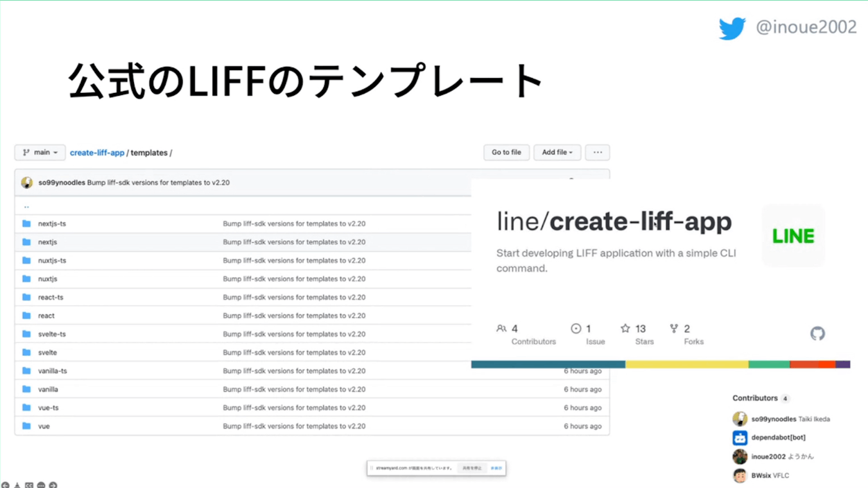Click the vanilla folder icon
This screenshot has width=868, height=488.
point(27,389)
